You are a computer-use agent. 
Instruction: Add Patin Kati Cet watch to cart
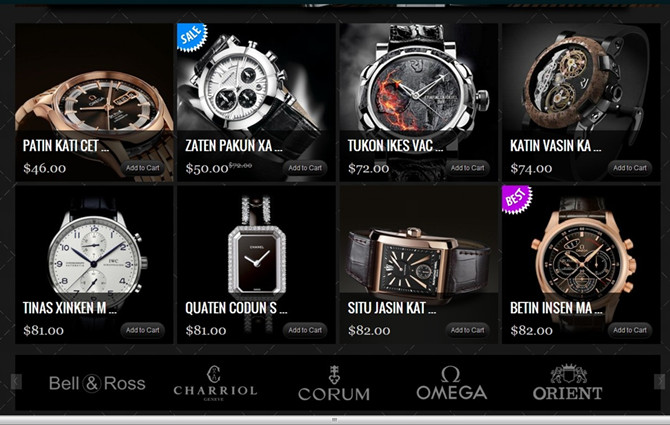[142, 168]
